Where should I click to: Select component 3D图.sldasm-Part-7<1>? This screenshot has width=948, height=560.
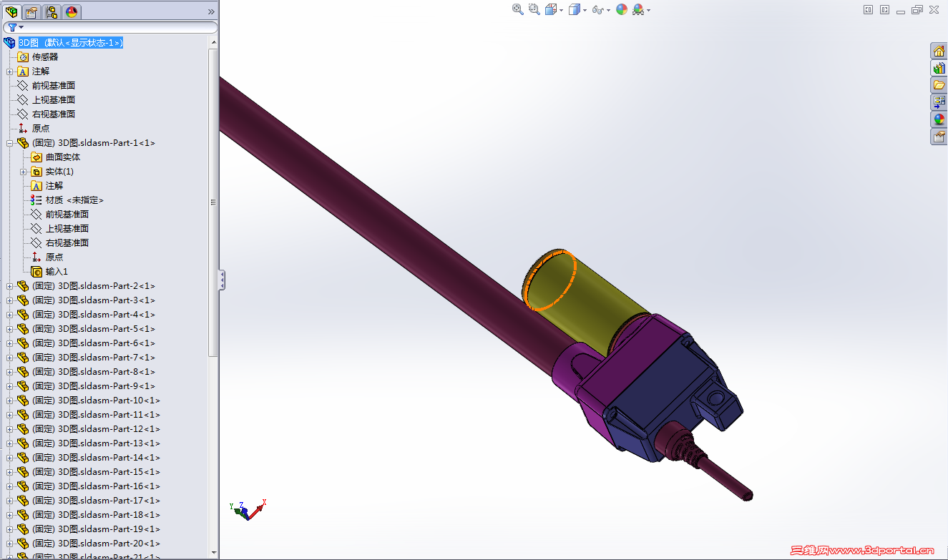click(x=94, y=358)
